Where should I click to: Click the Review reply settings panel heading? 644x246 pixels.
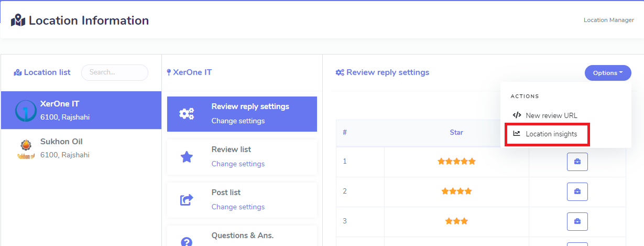click(388, 72)
